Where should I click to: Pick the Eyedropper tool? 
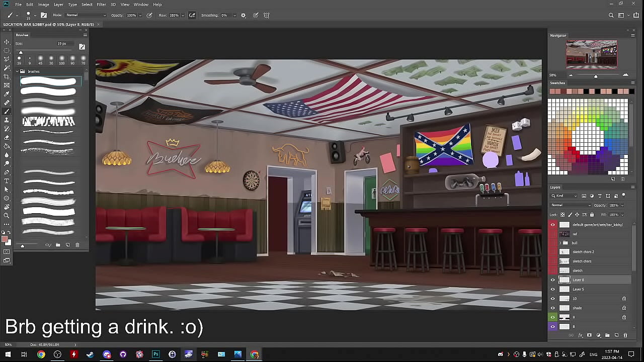(x=7, y=94)
